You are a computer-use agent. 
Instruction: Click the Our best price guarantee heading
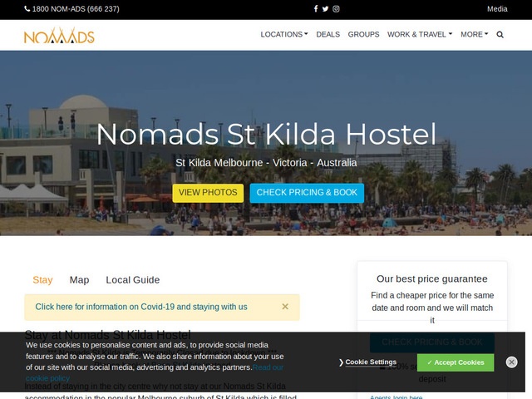(432, 279)
